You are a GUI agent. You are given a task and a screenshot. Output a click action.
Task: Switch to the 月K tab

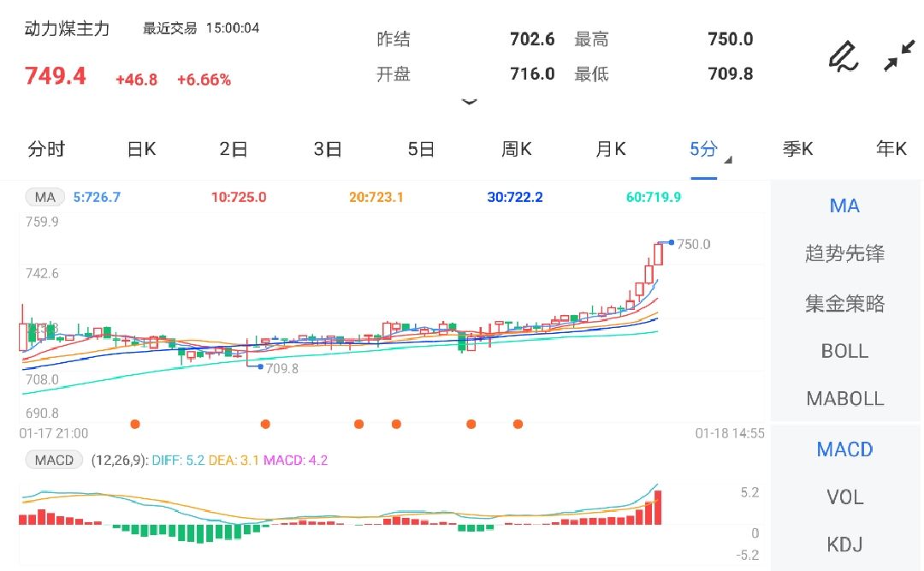coord(611,149)
